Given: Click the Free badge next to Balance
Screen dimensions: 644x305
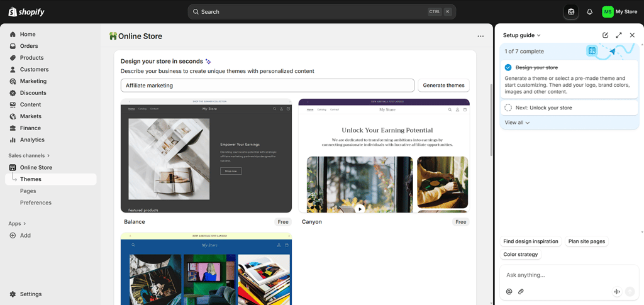Looking at the screenshot, I should point(283,222).
